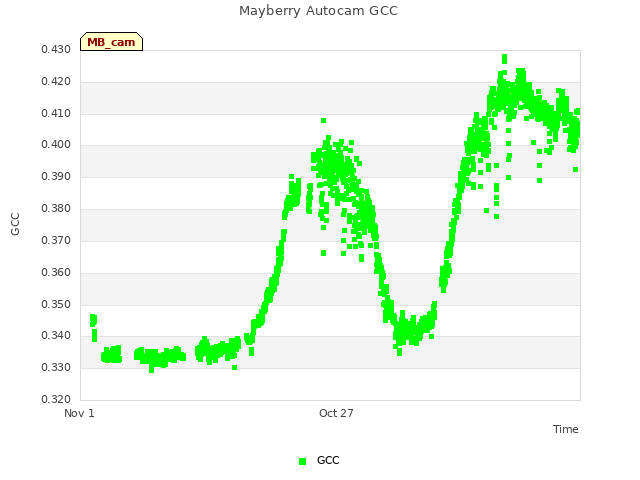Click the vertical GCC axis title
Screen dimensions: 640x480
tap(15, 224)
